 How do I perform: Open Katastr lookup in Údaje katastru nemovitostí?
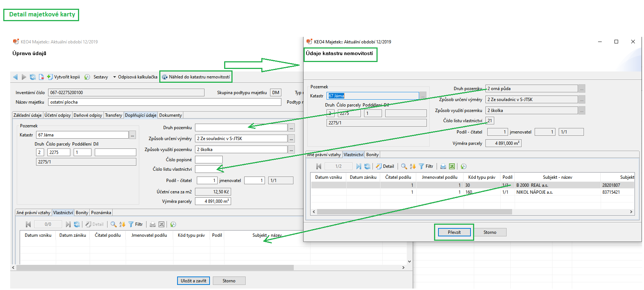coord(423,96)
